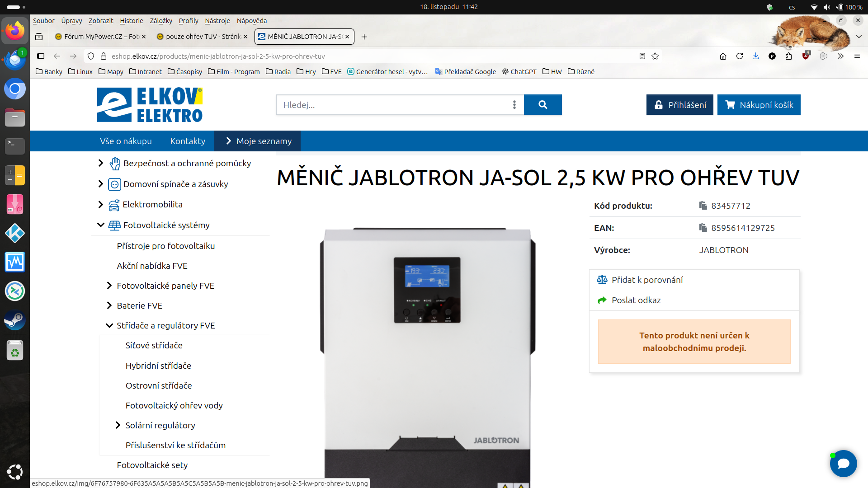Screen dimensions: 868x488
Task: Open Vše o nákupu page
Action: (x=126, y=141)
